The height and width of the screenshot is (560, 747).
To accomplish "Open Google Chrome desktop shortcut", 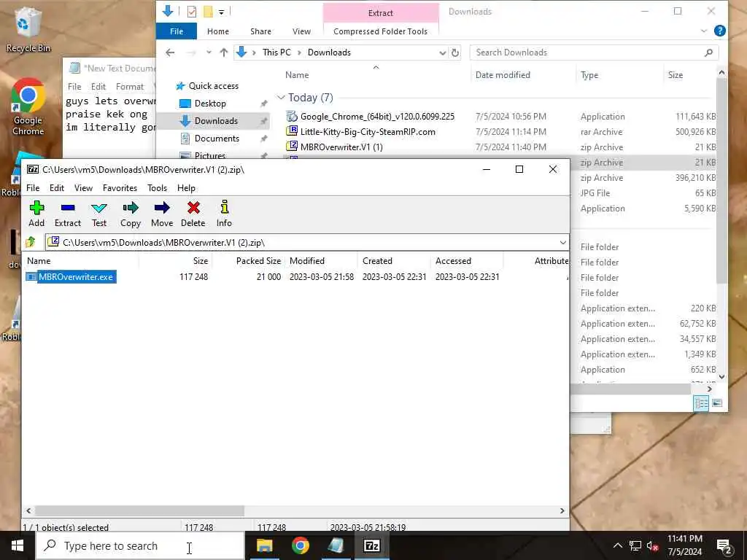I will click(x=28, y=107).
